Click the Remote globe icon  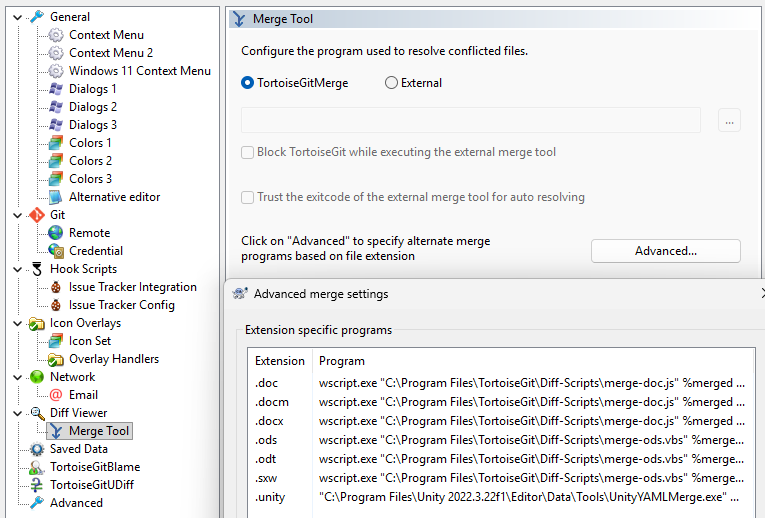coord(56,233)
